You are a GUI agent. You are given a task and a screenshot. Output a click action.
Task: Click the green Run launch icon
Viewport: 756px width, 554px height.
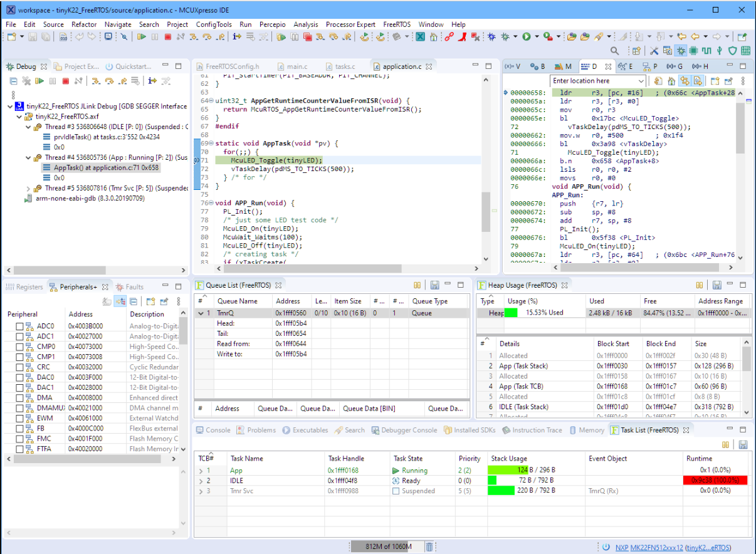527,36
